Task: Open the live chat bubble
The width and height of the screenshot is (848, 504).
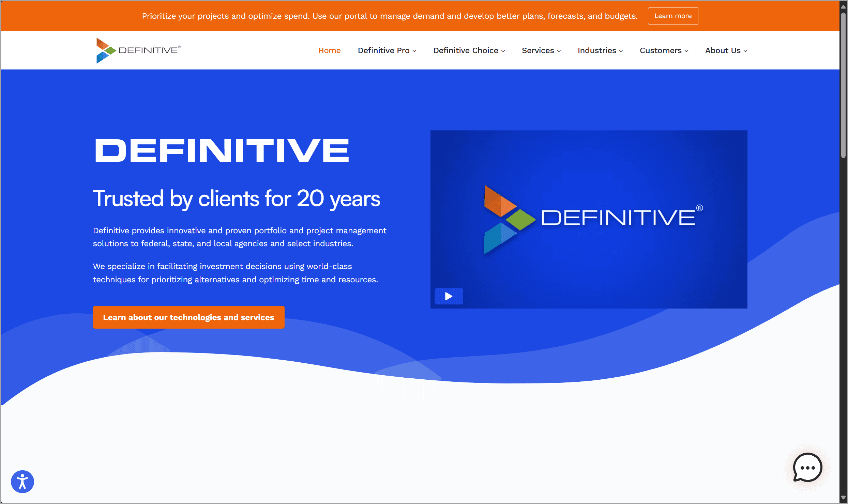Action: tap(807, 467)
